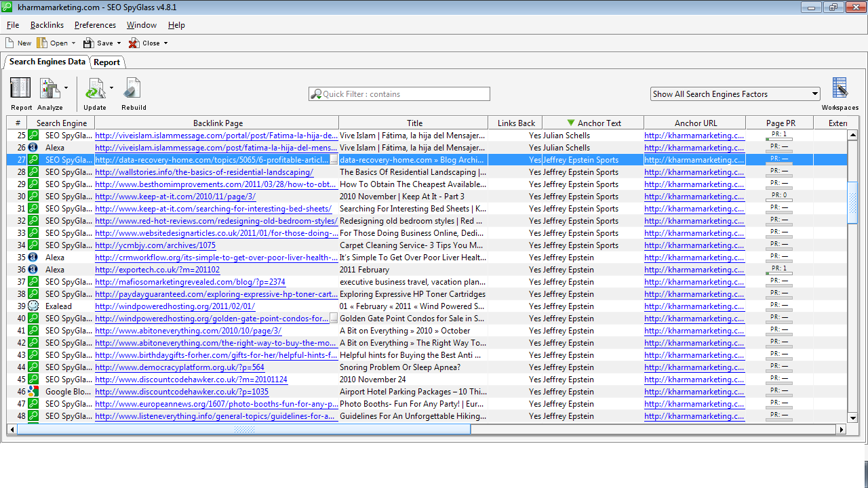Click the Google Blogs icon in row 46
The width and height of the screenshot is (868, 488).
pyautogui.click(x=33, y=391)
